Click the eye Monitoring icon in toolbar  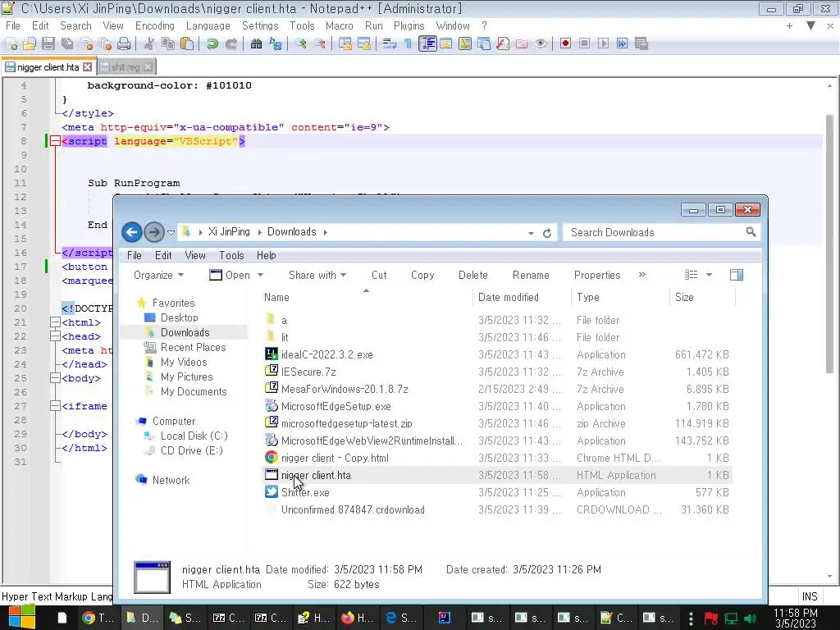[x=541, y=44]
